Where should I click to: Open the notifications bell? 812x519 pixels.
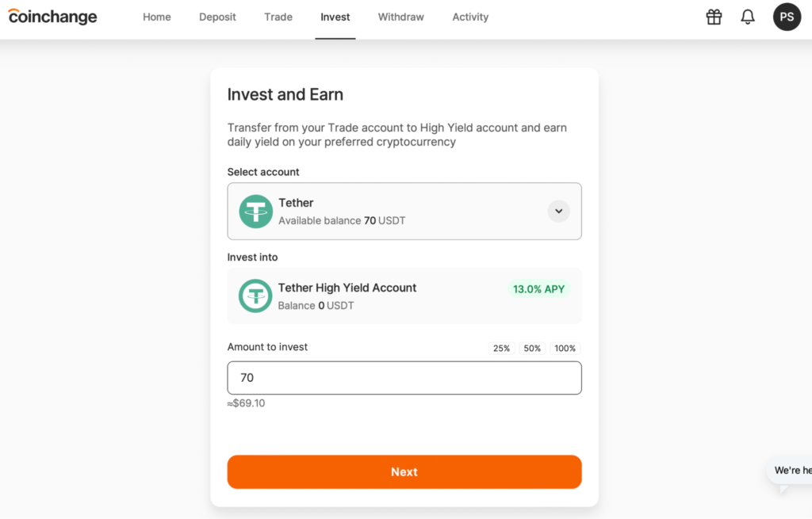747,17
